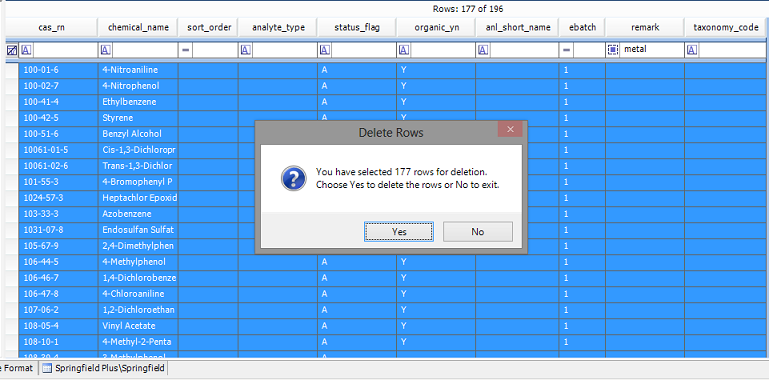The height and width of the screenshot is (380, 769).
Task: Click status_flag A in 4-Nitroaniline row
Action: [357, 70]
